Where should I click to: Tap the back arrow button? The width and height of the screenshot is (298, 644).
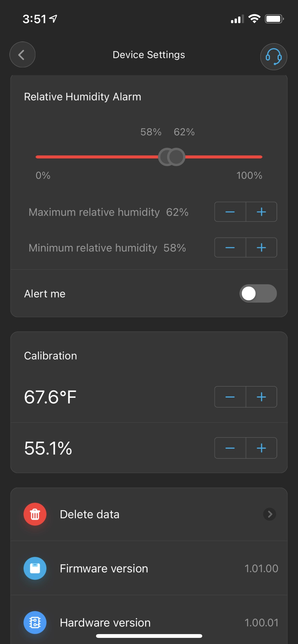tap(22, 54)
